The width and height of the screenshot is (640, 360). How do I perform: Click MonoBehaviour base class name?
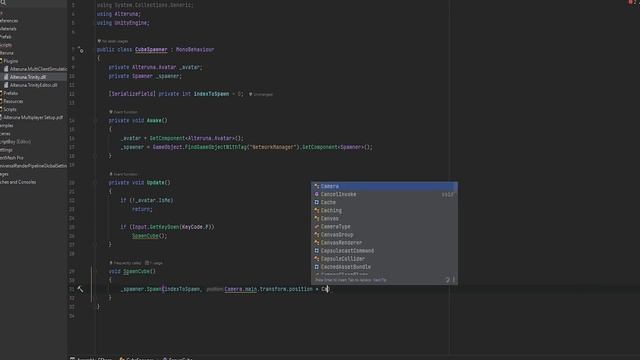(195, 49)
